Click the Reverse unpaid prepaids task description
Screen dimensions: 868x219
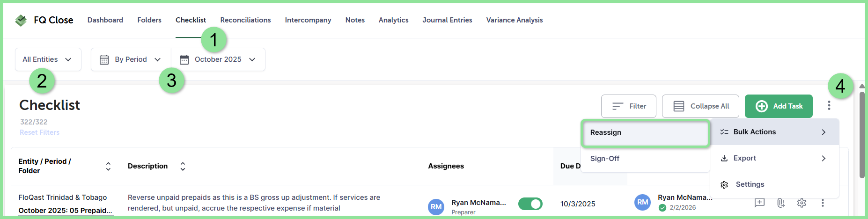(254, 203)
